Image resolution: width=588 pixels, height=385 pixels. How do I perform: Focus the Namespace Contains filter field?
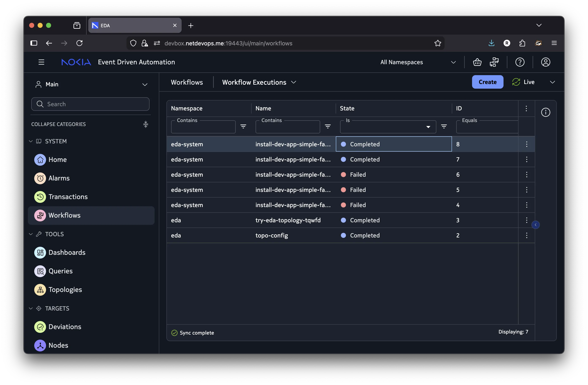coord(203,127)
